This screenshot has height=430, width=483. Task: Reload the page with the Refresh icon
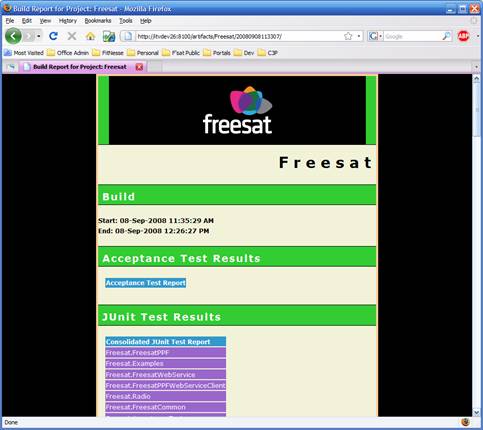click(x=53, y=36)
